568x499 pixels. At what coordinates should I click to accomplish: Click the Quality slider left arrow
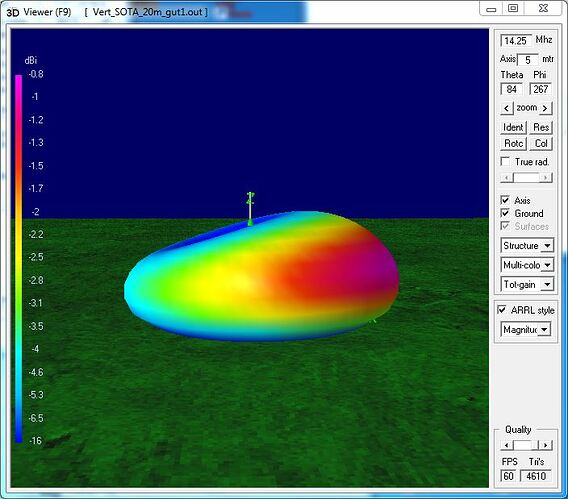coord(507,445)
